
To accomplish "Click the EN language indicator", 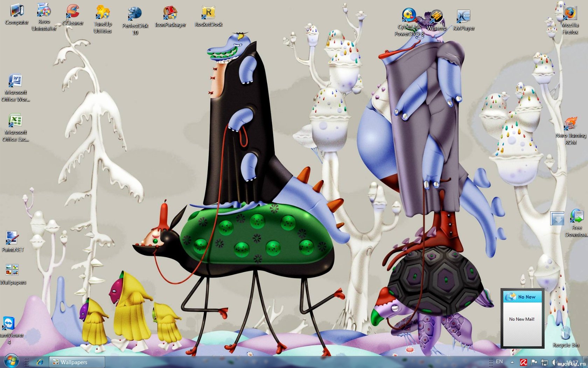I will 499,361.
